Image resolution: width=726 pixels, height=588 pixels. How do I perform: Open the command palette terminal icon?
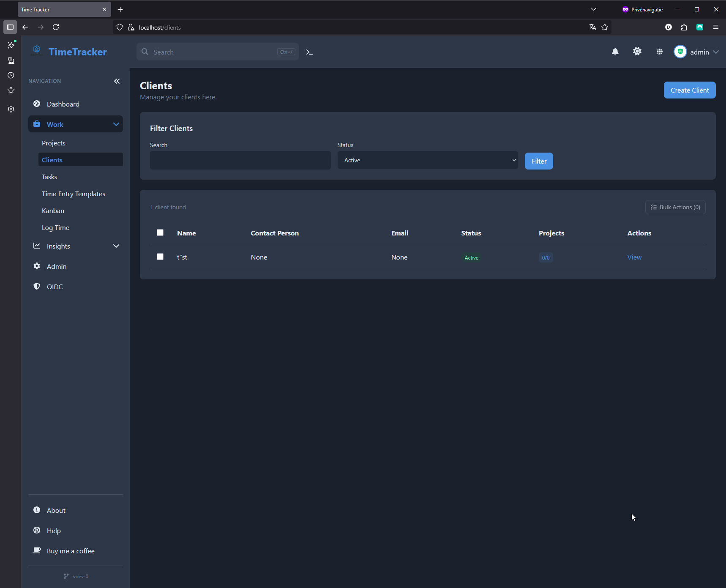click(309, 52)
